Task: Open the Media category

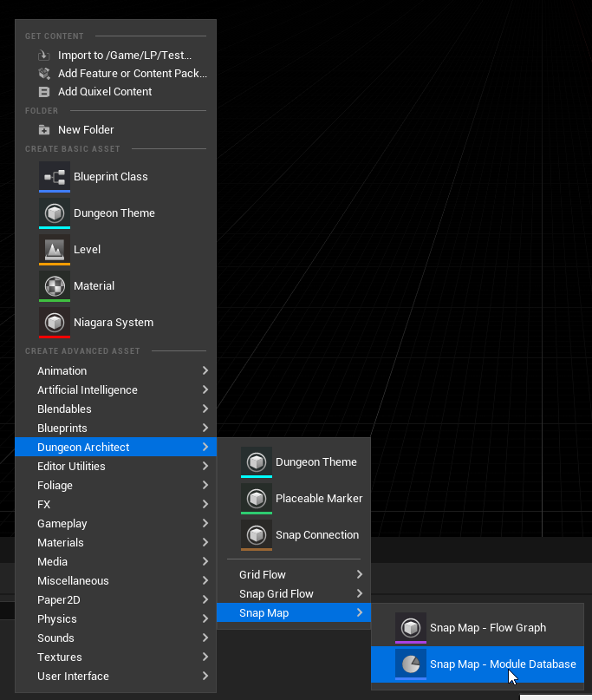Action: [x=115, y=561]
